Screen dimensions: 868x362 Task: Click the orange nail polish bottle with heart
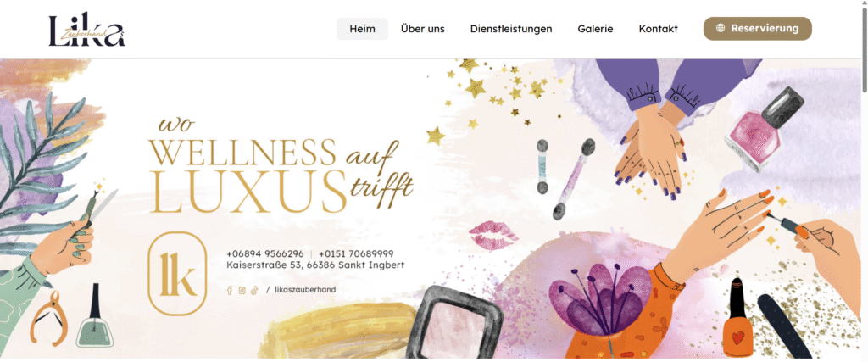coord(738,317)
